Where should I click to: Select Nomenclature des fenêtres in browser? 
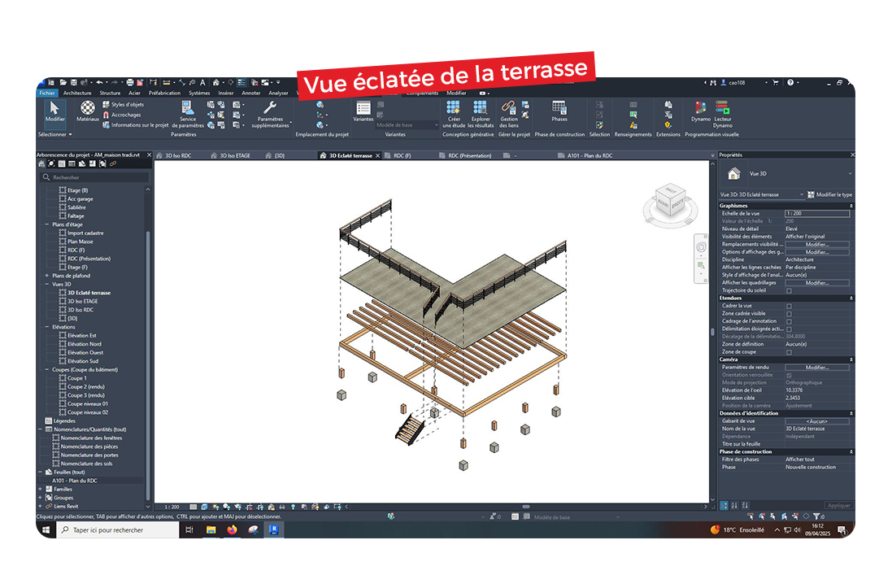point(91,438)
